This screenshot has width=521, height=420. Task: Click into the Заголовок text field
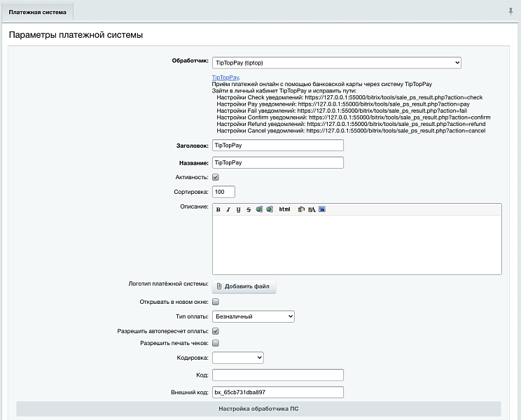(277, 146)
